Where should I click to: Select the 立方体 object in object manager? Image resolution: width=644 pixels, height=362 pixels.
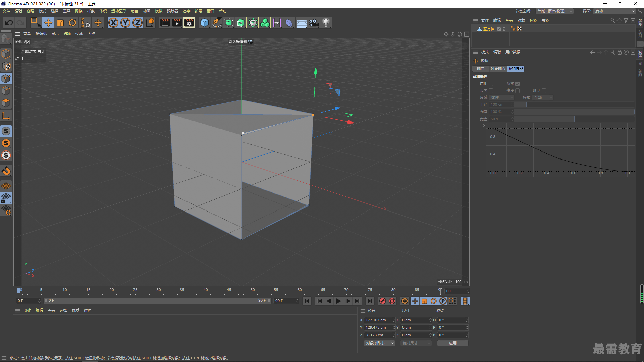pyautogui.click(x=489, y=29)
